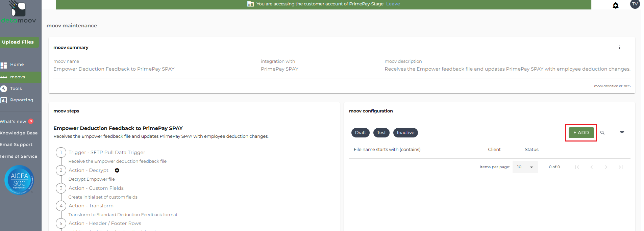This screenshot has width=644, height=231.
Task: Go to previous page arrow
Action: 591,167
